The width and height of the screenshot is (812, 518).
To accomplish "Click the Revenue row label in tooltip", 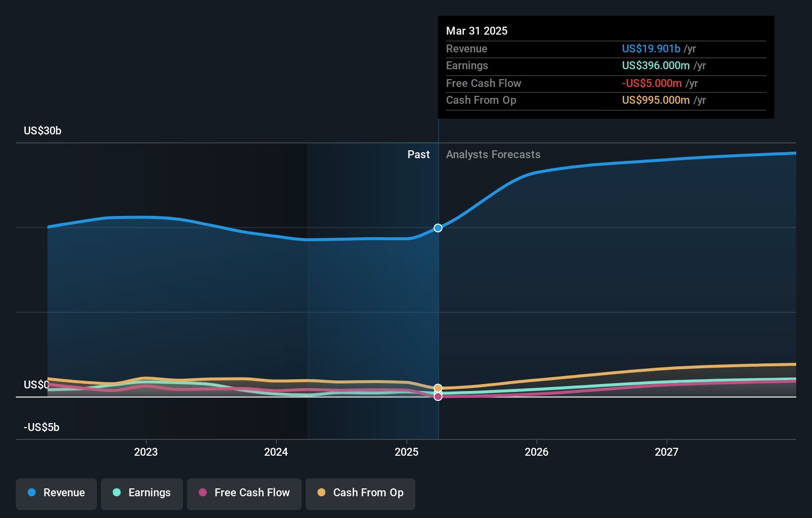I will point(467,49).
